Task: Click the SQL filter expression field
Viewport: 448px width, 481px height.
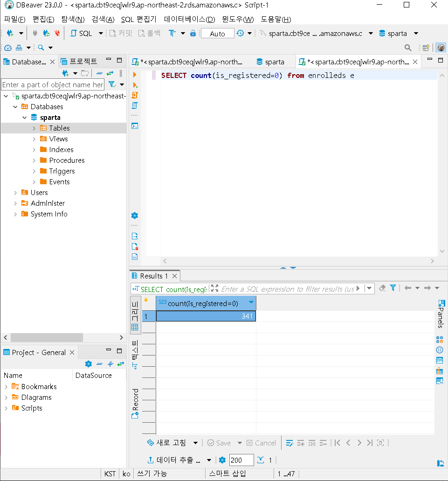Action: [288, 289]
